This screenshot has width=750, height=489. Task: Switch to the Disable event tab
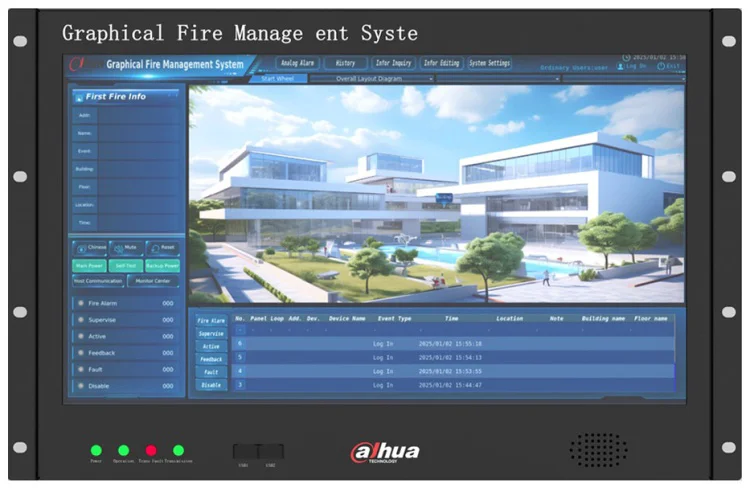coord(211,385)
